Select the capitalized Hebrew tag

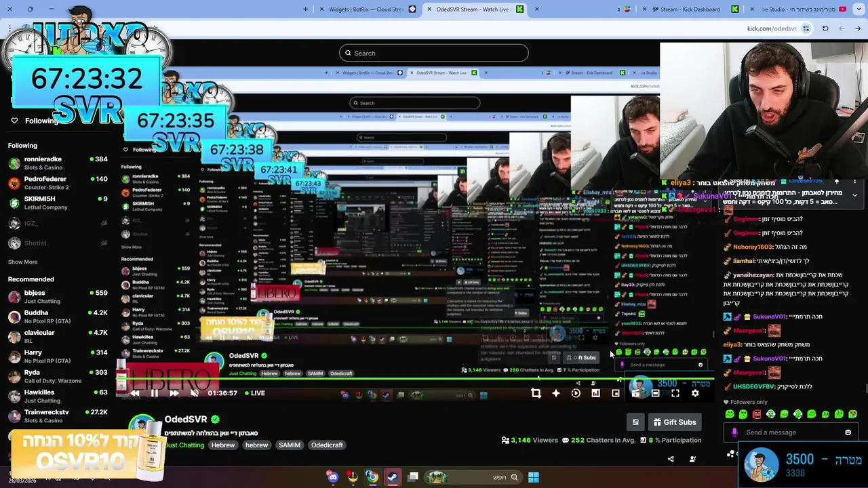tap(222, 445)
